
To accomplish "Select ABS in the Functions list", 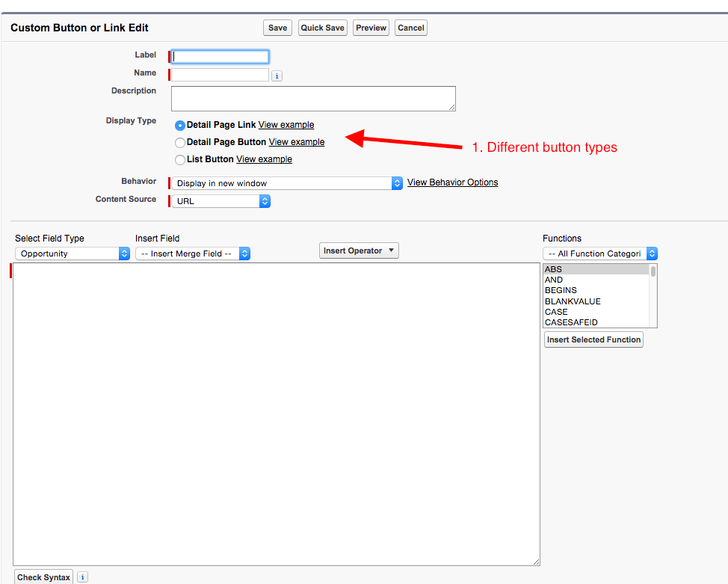I will [596, 269].
